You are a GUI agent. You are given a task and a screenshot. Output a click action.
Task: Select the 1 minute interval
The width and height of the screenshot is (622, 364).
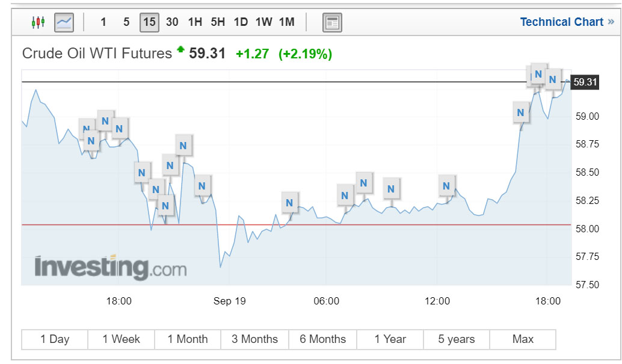(x=103, y=22)
